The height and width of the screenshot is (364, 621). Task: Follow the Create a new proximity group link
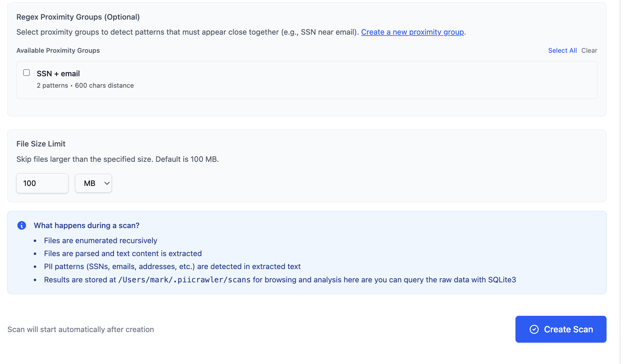[412, 32]
